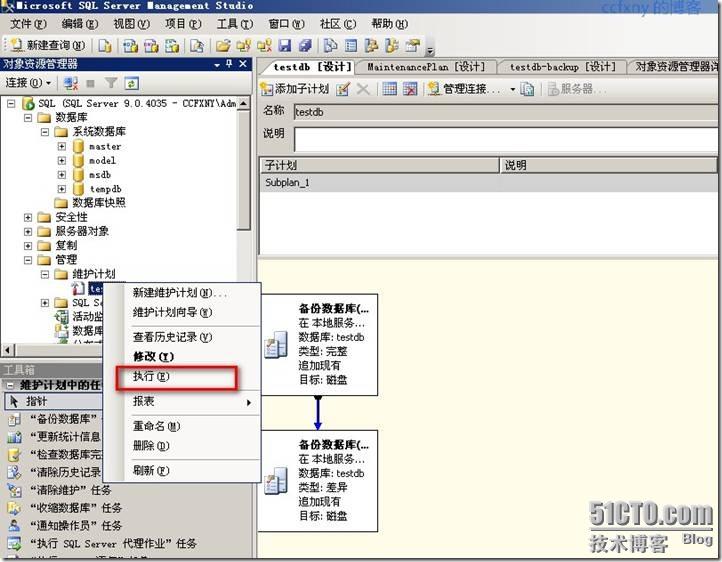Select the Subplan_1 row in the subplan grid
Image resolution: width=722 pixels, height=562 pixels.
coord(489,183)
